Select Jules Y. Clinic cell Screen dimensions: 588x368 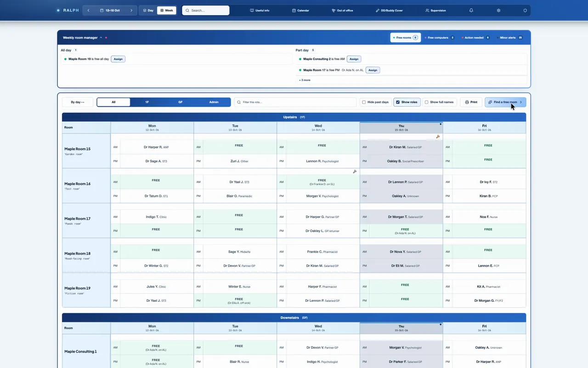point(156,287)
